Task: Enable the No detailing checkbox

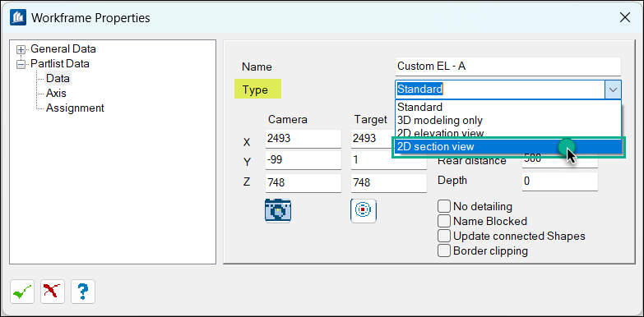Action: coord(444,206)
